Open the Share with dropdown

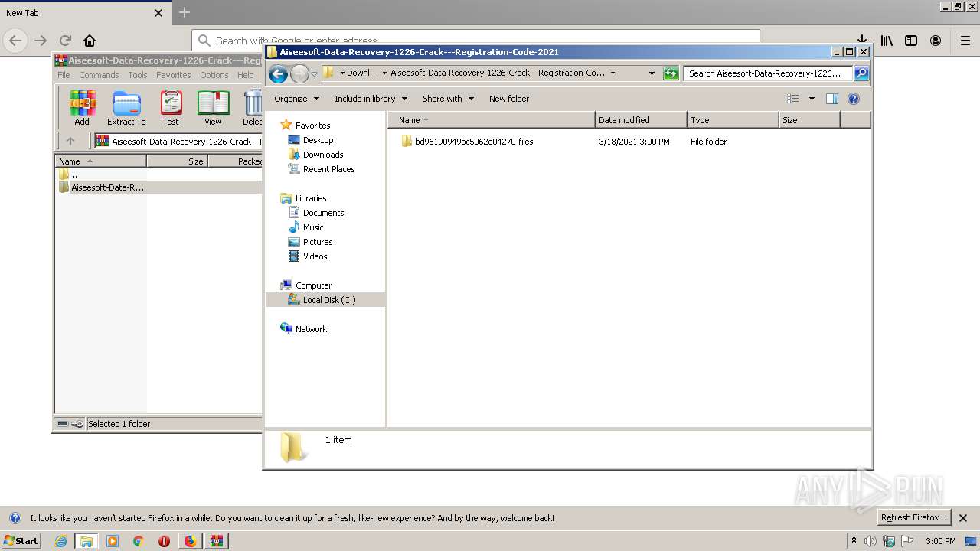click(448, 99)
